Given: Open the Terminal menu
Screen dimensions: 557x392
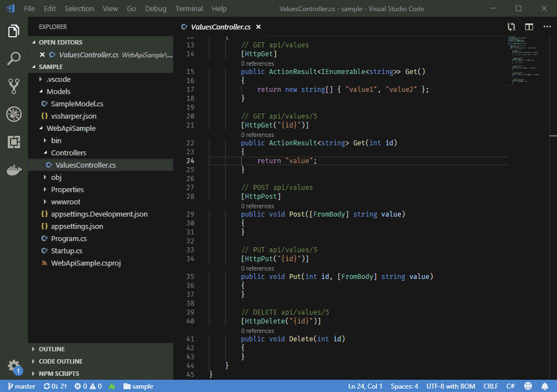Looking at the screenshot, I should click(189, 8).
